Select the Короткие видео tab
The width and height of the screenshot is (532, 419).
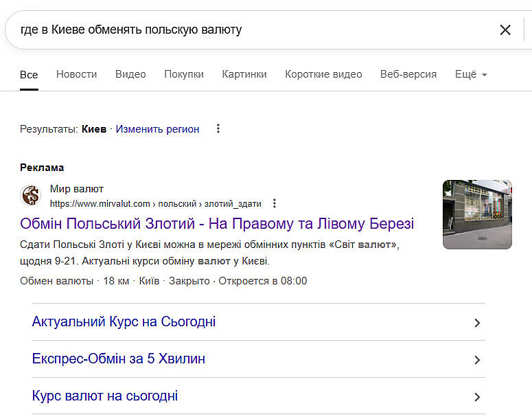(323, 74)
